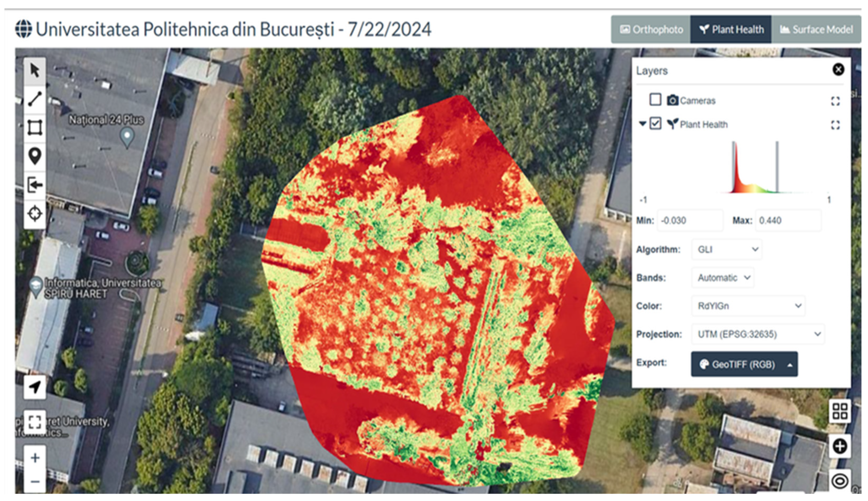Activate the line measurement tool

(35, 99)
